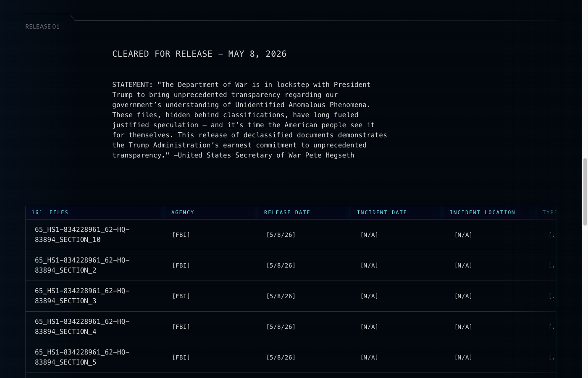Click the [5/8/26] release date in SECTION_3 row
The width and height of the screenshot is (588, 378).
pos(281,296)
